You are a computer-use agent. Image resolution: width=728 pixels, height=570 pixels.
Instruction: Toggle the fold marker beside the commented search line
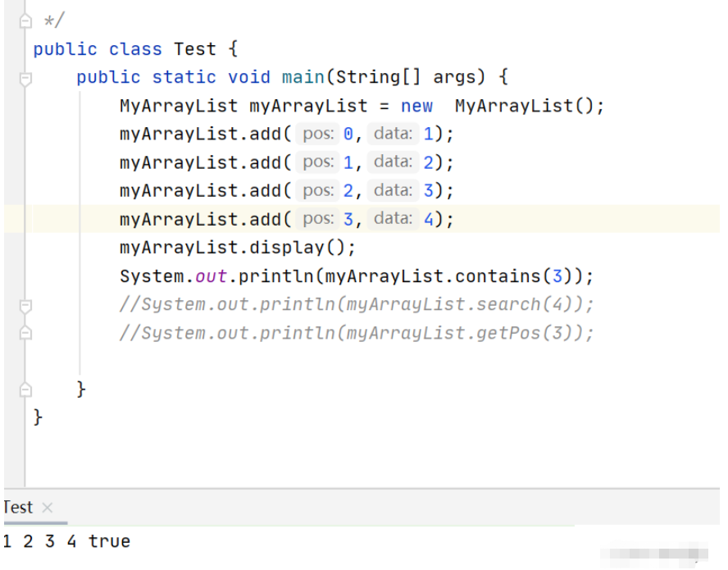point(25,307)
